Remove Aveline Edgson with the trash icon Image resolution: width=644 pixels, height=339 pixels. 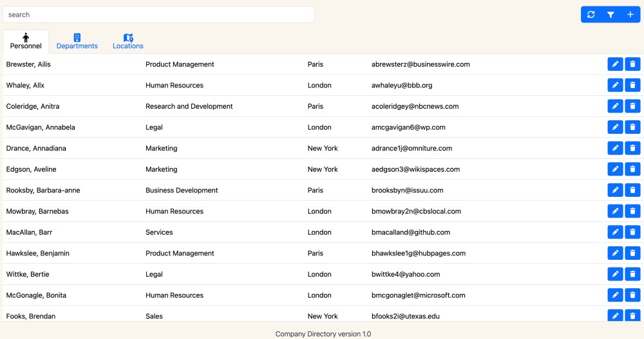tap(632, 169)
